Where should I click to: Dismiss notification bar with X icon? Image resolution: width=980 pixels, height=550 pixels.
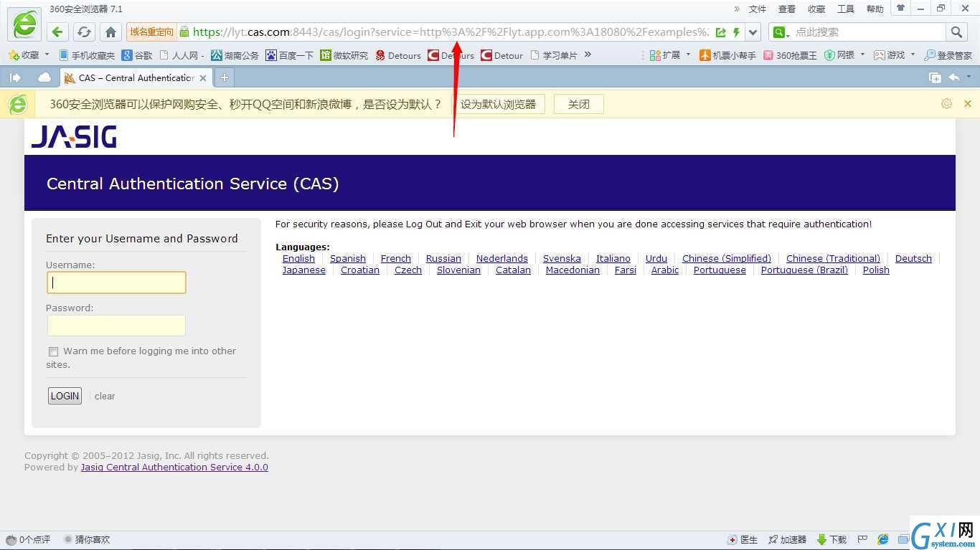[967, 104]
